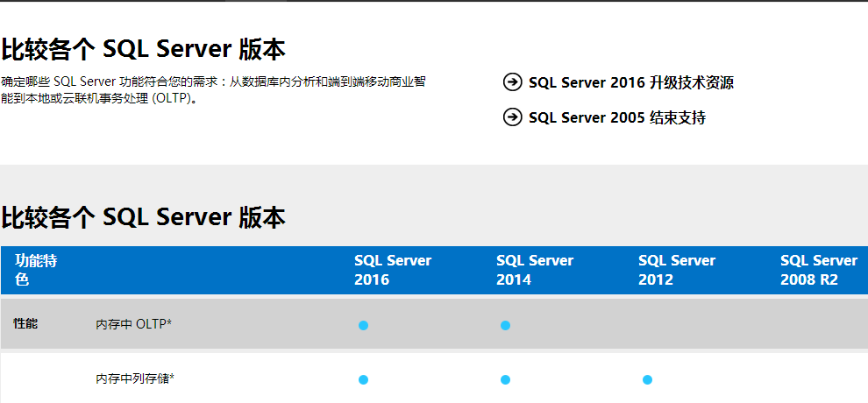Click 内存中列存储 dot under SQL Server 2014
868x403 pixels.
505,379
